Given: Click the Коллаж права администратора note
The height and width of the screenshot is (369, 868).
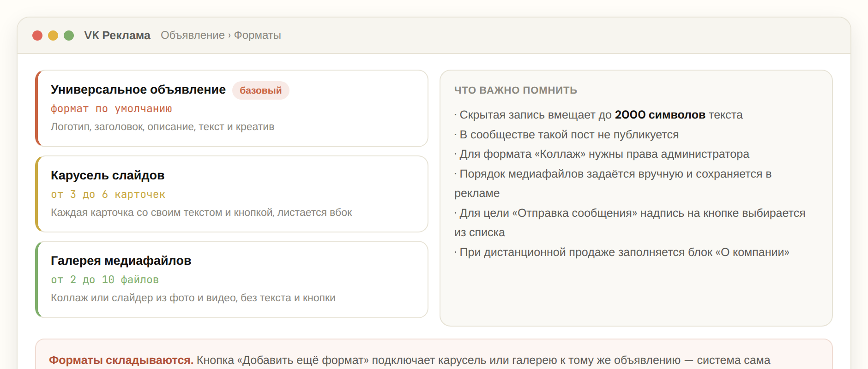Looking at the screenshot, I should tap(602, 154).
